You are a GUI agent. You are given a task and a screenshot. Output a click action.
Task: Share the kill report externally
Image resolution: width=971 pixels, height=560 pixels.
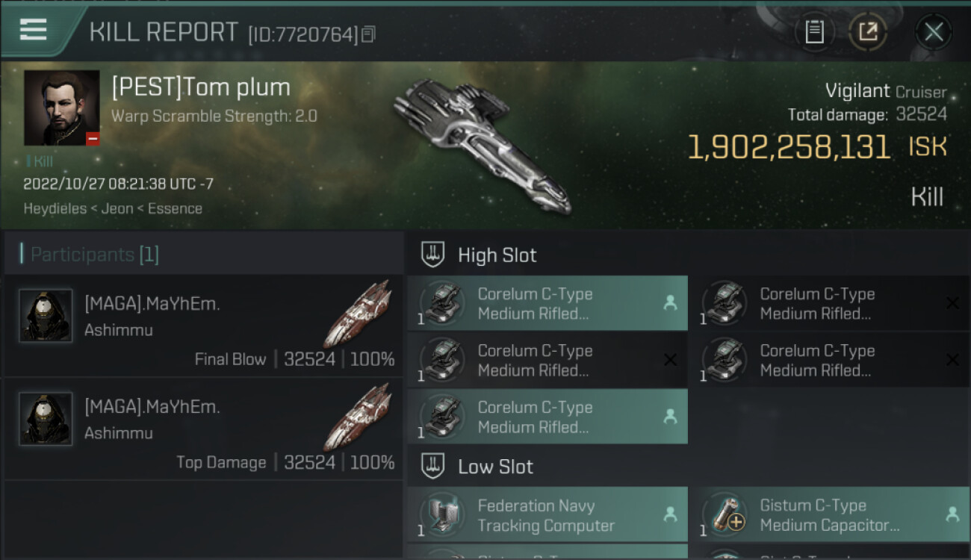coord(867,32)
